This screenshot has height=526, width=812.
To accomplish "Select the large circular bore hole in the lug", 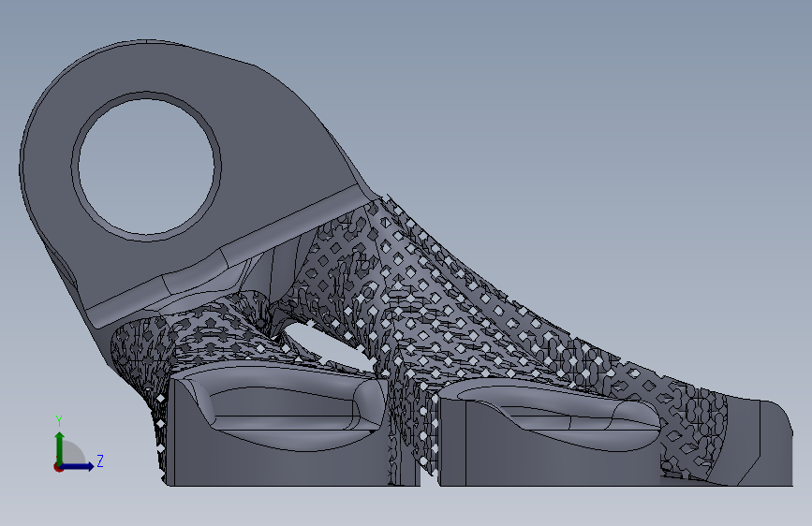I will click(146, 167).
